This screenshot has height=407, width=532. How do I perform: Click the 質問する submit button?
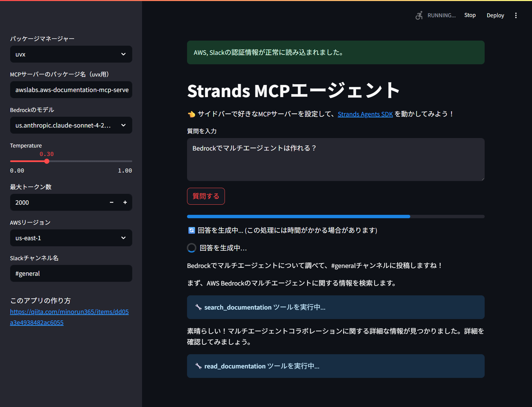(206, 196)
